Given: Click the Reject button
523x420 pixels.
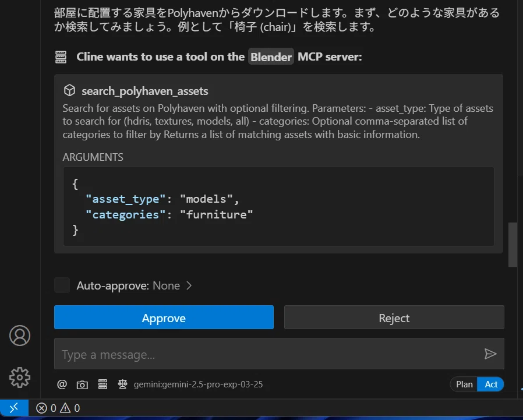Looking at the screenshot, I should point(394,317).
